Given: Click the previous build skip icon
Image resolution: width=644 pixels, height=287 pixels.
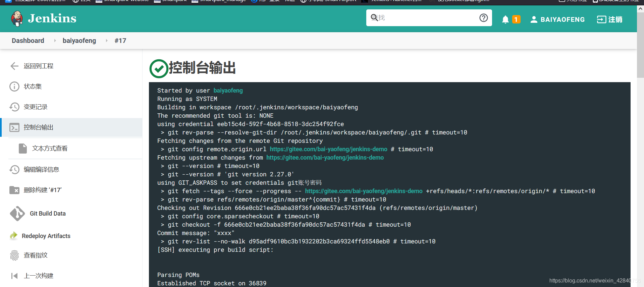Looking at the screenshot, I should (14, 276).
